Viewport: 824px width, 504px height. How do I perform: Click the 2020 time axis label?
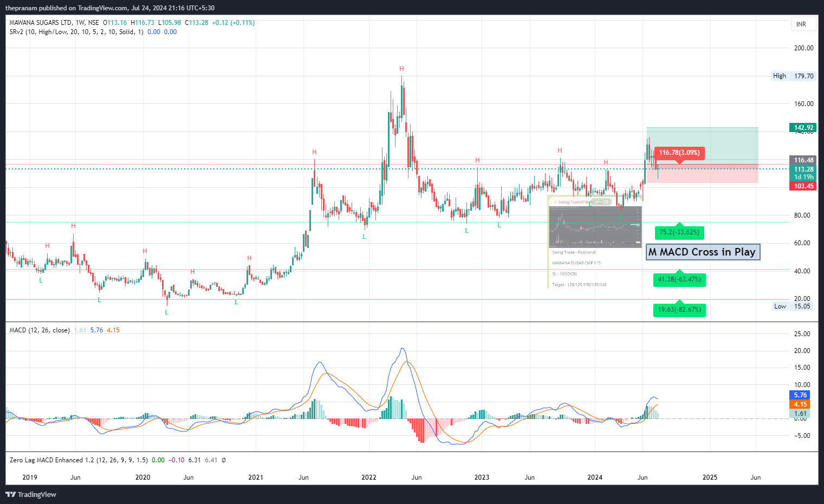point(142,477)
